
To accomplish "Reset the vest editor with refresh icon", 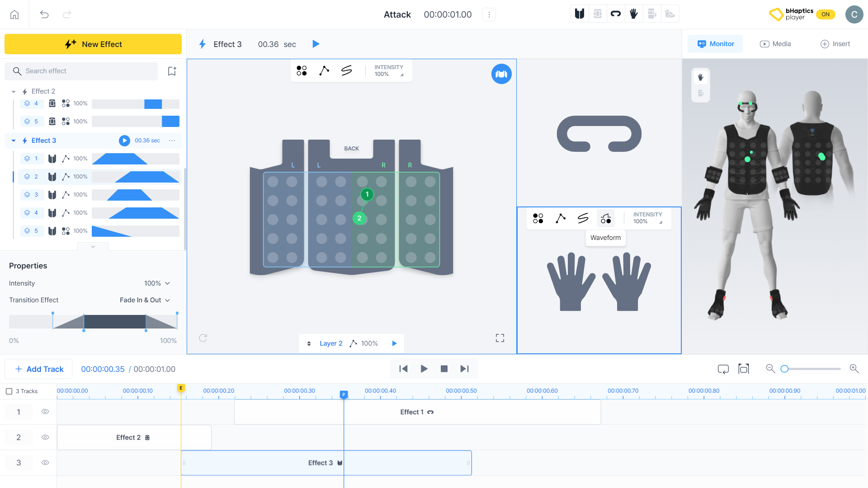I will [203, 338].
